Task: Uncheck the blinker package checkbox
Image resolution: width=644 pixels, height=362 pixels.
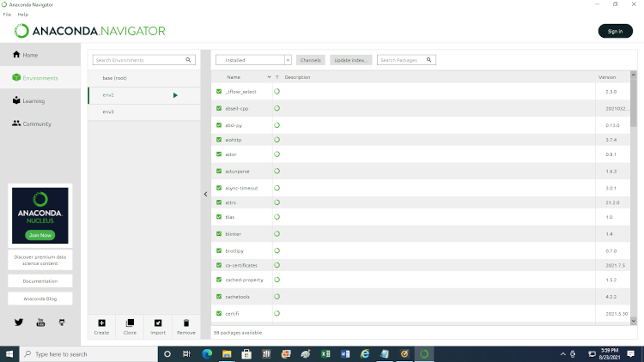Action: point(219,233)
